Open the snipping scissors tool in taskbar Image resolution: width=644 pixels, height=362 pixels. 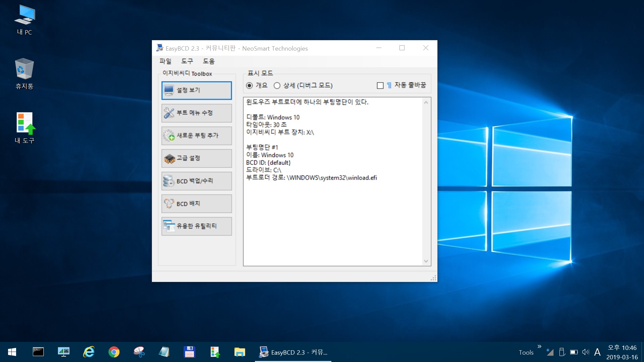pos(139,352)
